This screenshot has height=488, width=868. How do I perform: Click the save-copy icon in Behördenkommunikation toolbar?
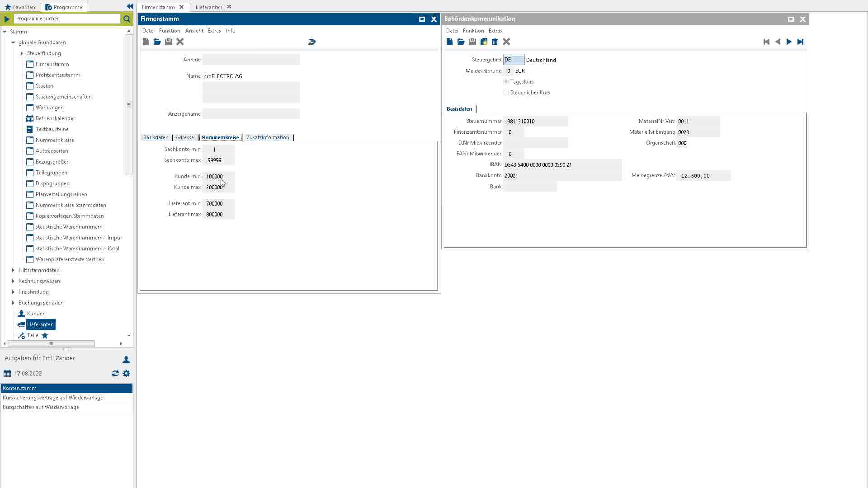tap(484, 42)
